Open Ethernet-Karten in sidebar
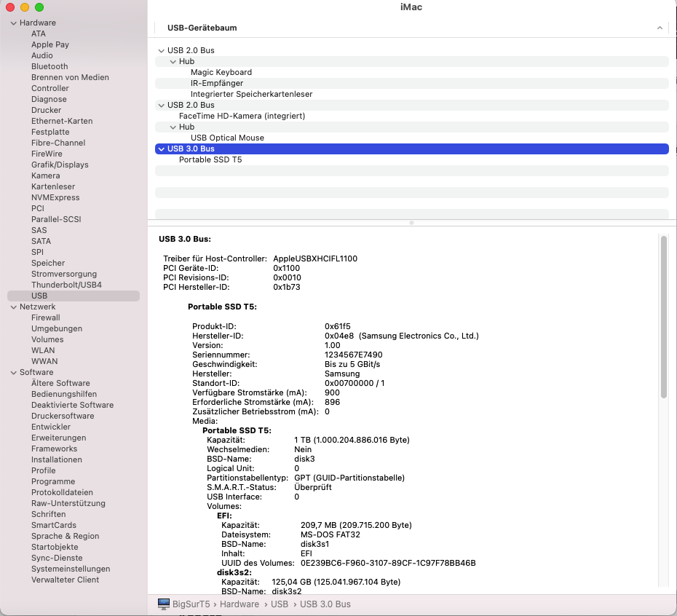 coord(62,121)
